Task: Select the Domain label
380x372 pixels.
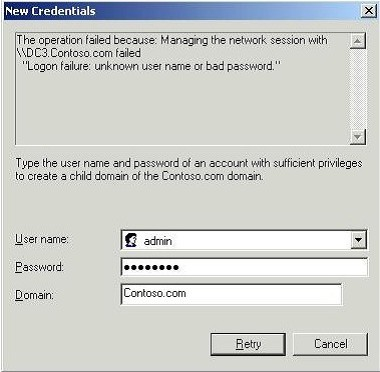Action: coord(35,295)
